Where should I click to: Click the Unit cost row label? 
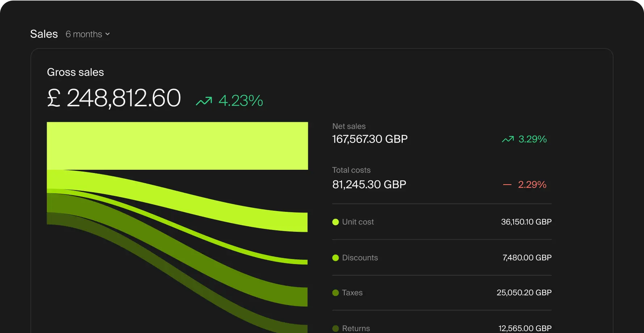point(357,222)
